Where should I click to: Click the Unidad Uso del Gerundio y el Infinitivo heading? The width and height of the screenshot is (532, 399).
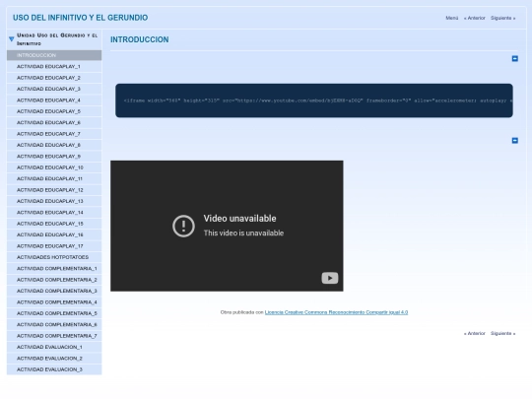[57, 39]
